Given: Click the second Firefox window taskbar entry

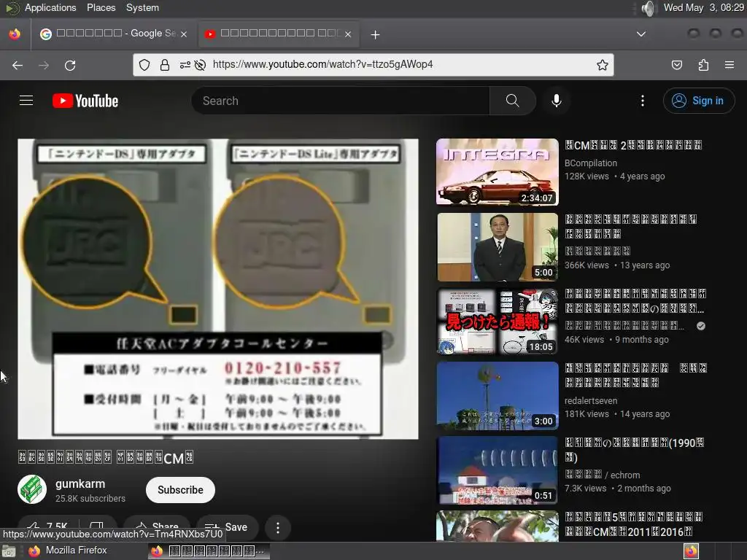Looking at the screenshot, I should [208, 551].
